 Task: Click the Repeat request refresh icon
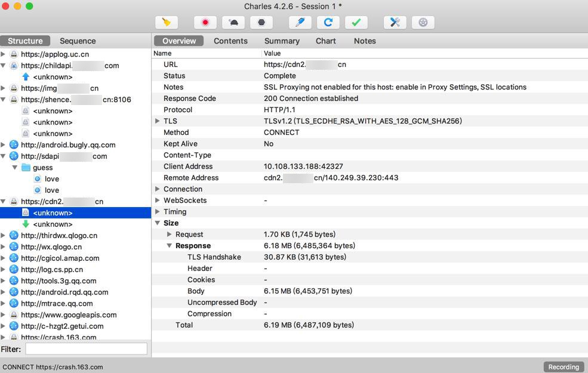(328, 23)
